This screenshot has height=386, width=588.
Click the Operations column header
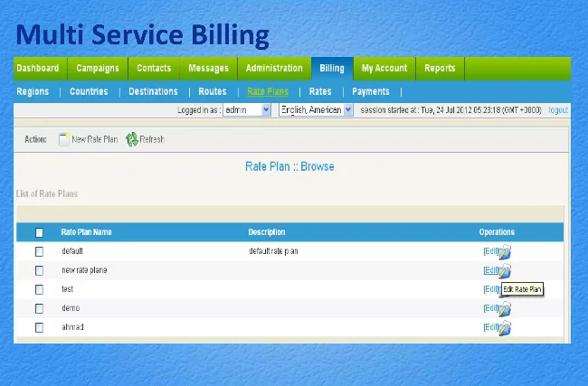point(497,232)
